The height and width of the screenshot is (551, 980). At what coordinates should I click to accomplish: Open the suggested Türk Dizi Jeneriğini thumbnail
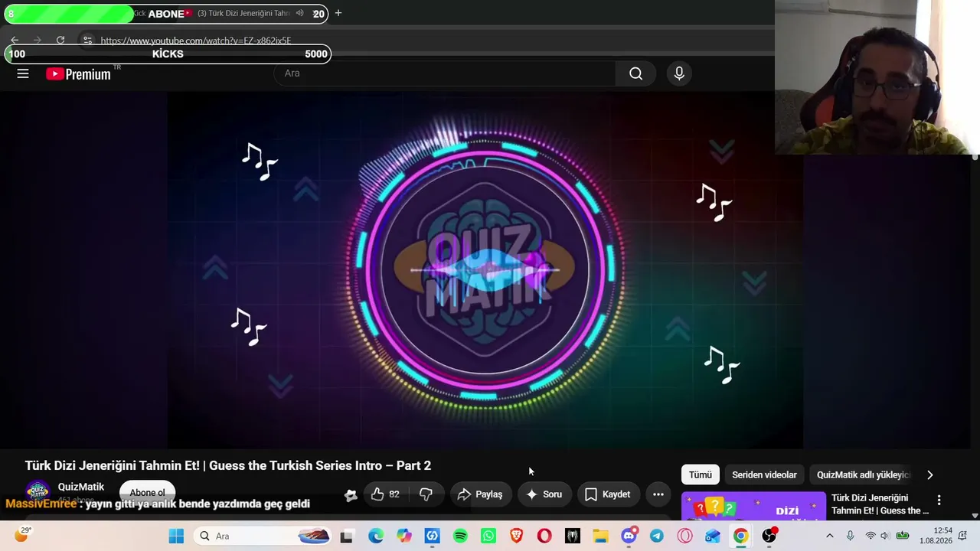point(753,506)
